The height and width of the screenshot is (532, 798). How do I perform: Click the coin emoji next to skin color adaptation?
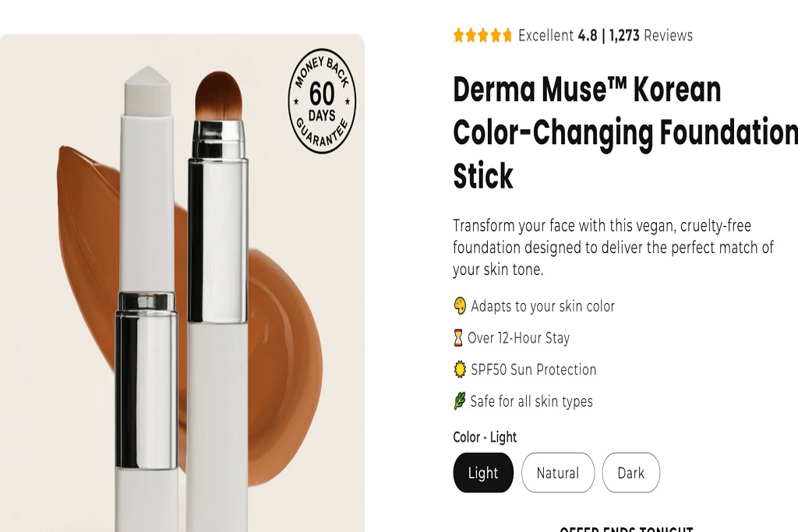pyautogui.click(x=460, y=306)
